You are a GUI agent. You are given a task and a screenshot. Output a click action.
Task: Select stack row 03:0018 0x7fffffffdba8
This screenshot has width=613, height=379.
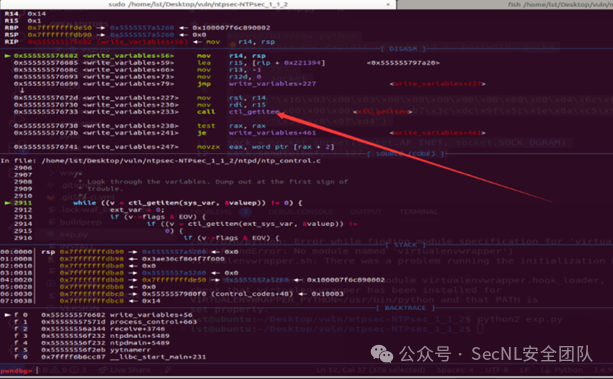(x=119, y=273)
